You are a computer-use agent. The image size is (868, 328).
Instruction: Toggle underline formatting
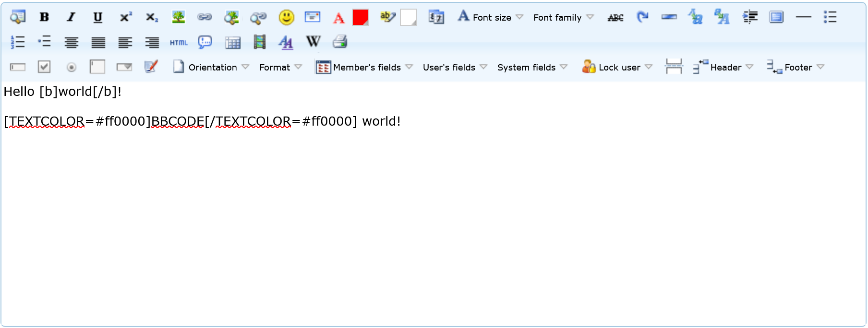coord(98,17)
